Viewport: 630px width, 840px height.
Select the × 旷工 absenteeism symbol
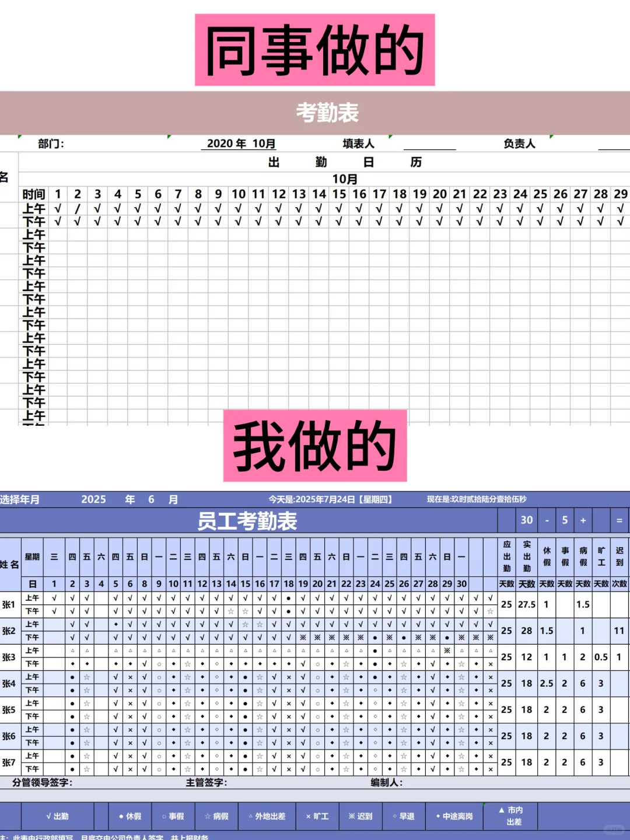pos(317,816)
